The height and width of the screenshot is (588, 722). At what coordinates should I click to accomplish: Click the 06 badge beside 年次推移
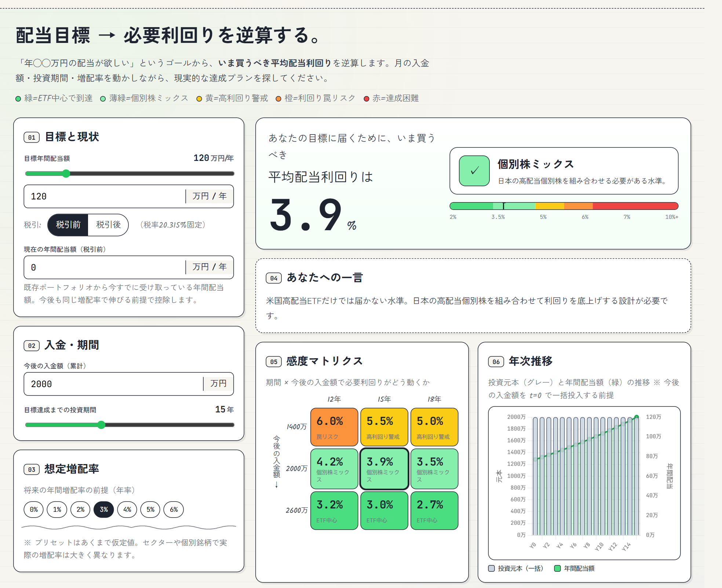click(x=496, y=361)
